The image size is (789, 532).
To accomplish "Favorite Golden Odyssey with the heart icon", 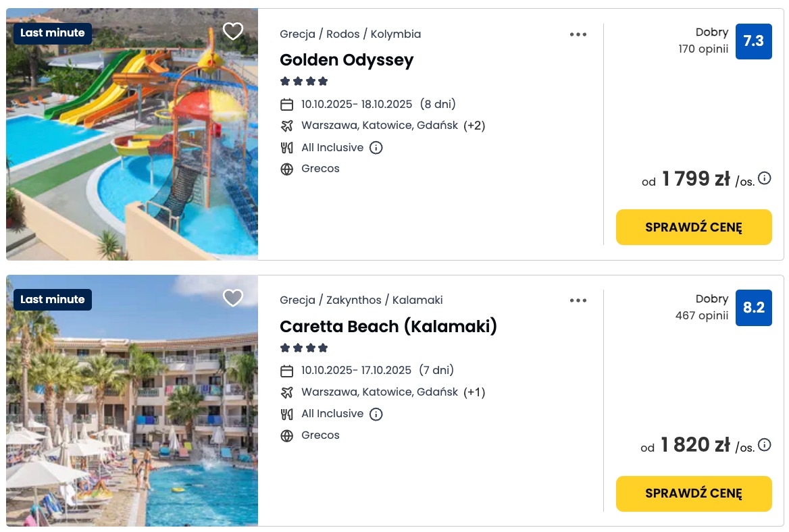I will [233, 31].
